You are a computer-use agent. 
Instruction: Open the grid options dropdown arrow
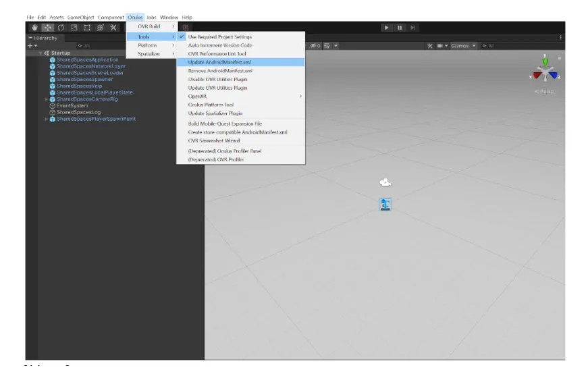pos(336,46)
